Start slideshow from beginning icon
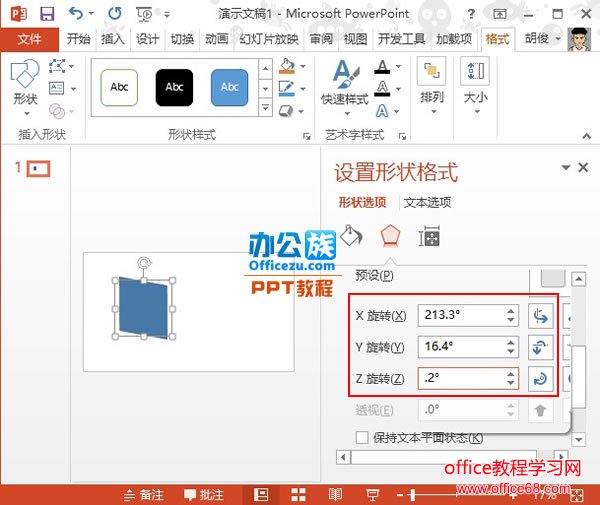Image resolution: width=600 pixels, height=505 pixels. [x=144, y=15]
